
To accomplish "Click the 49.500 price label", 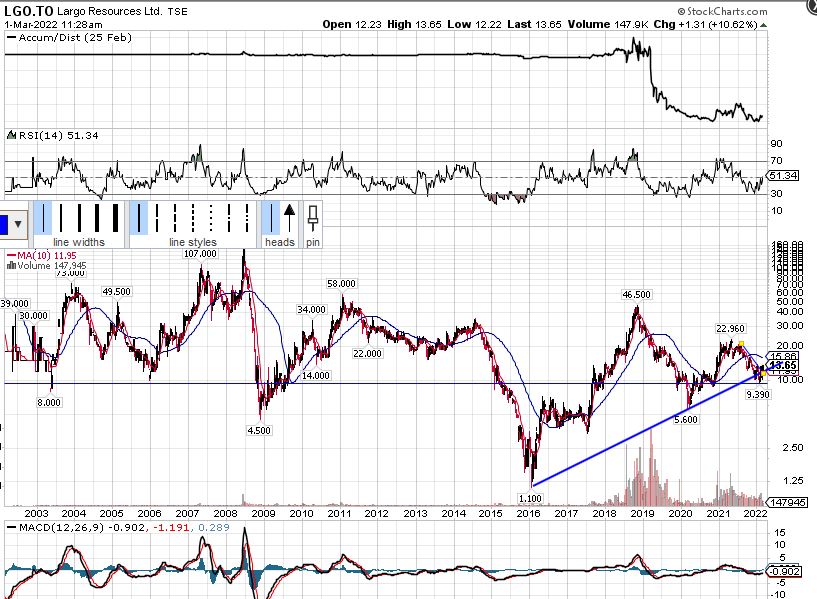I will point(116,292).
